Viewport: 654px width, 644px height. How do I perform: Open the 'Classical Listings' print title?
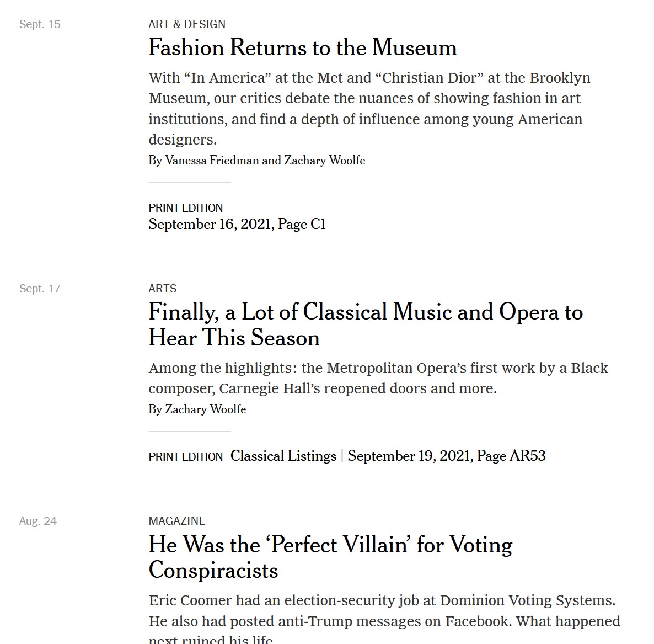pyautogui.click(x=283, y=456)
